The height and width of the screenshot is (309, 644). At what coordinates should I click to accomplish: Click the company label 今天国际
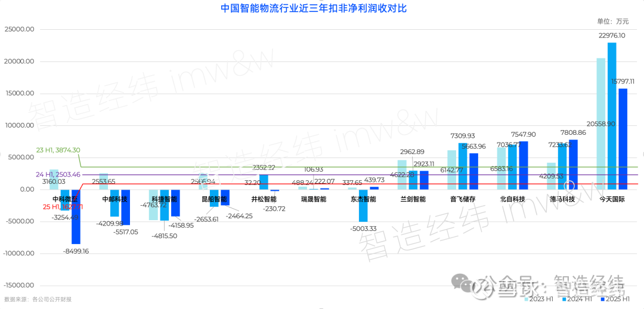[612, 199]
